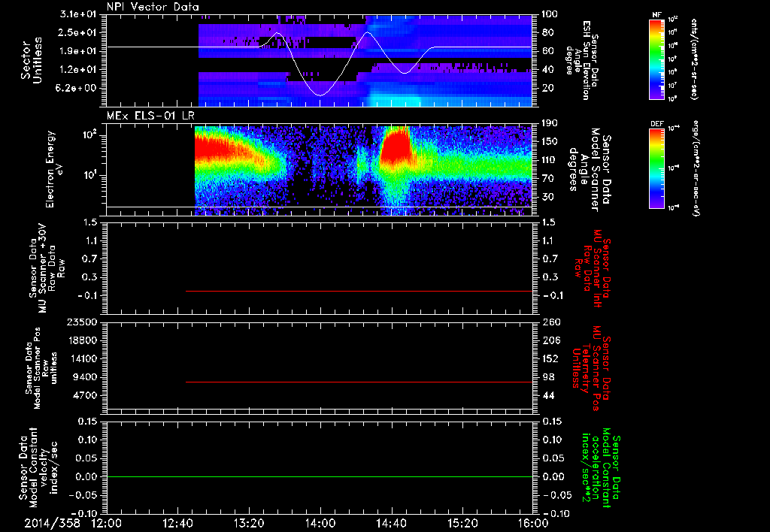Click the 'Model Scanner Angle degrees' axis label
Viewport: 770px width, 532px height.
(589, 170)
